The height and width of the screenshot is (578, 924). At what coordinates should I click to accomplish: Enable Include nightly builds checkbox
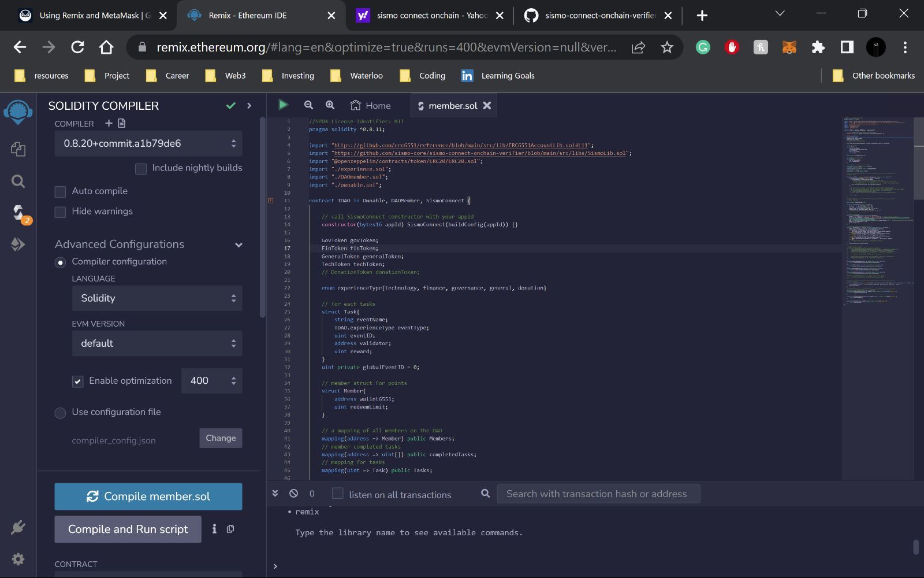coord(140,168)
